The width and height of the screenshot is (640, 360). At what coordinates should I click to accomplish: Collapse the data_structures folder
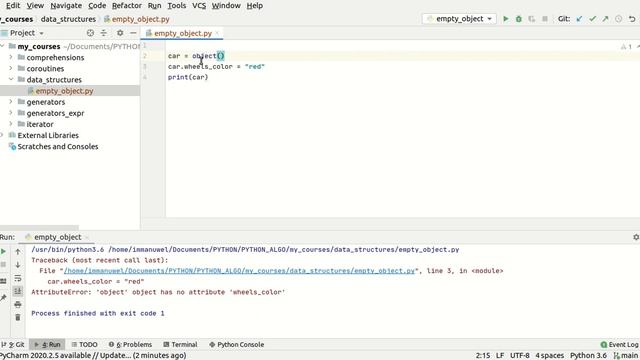point(11,79)
